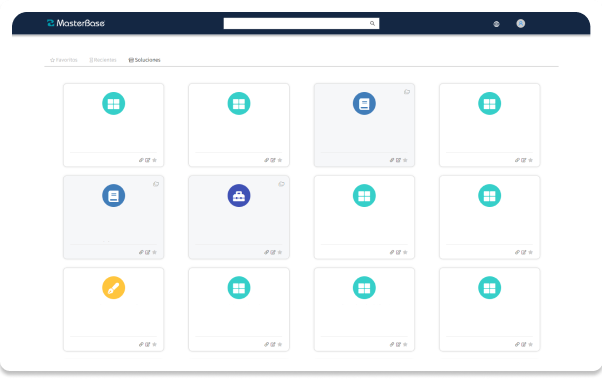602x379 pixels.
Task: Click the link icon on the yellow pen card
Action: point(141,344)
